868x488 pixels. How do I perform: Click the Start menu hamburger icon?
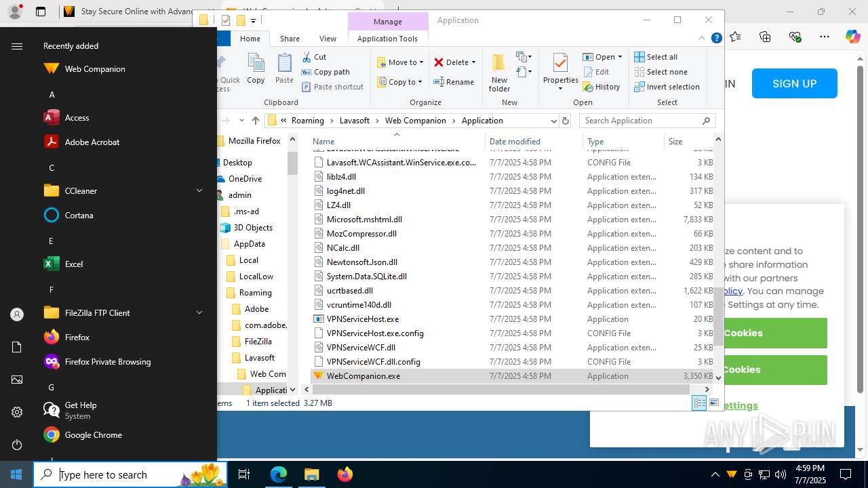tap(17, 46)
